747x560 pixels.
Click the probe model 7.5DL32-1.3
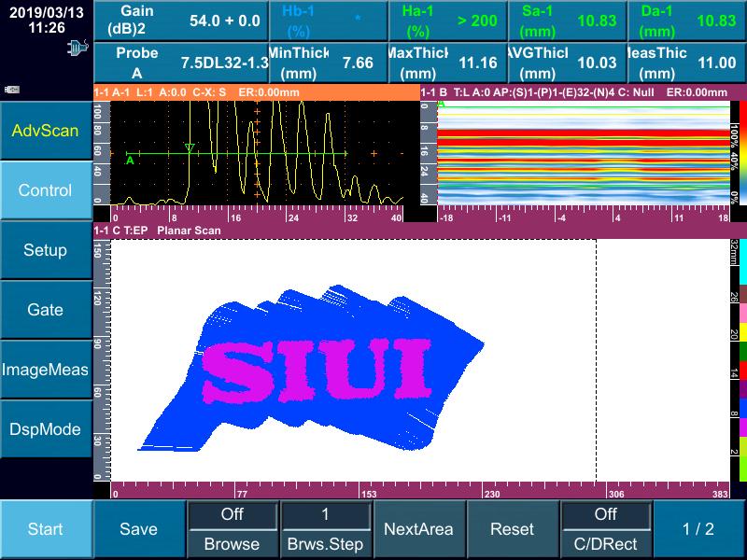224,63
